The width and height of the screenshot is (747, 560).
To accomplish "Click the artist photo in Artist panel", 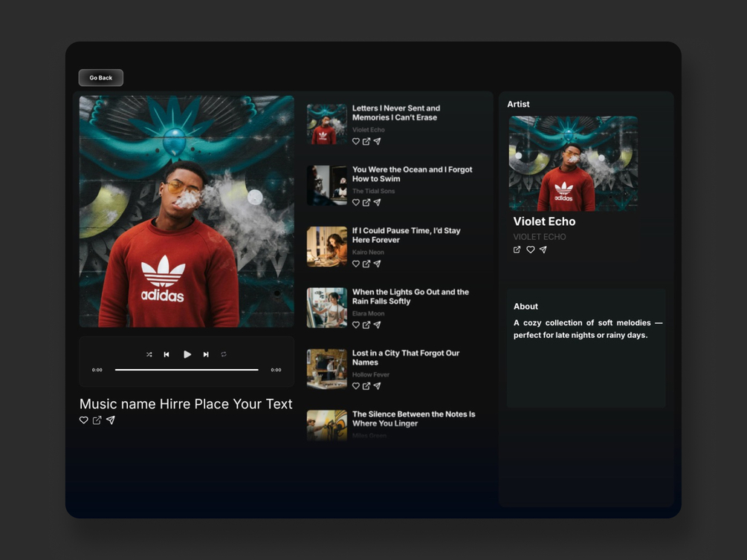I will click(x=573, y=163).
